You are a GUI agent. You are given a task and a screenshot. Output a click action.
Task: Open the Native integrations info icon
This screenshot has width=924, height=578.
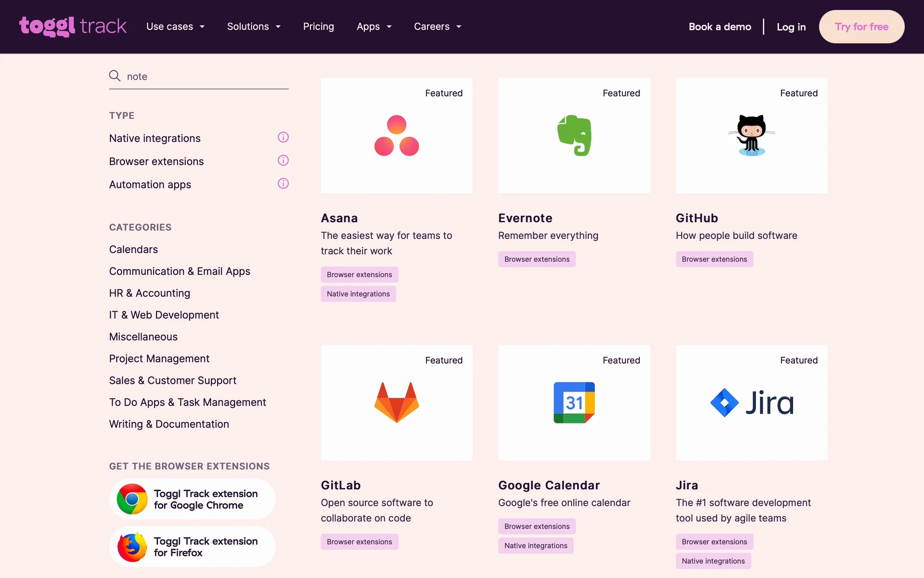tap(283, 138)
